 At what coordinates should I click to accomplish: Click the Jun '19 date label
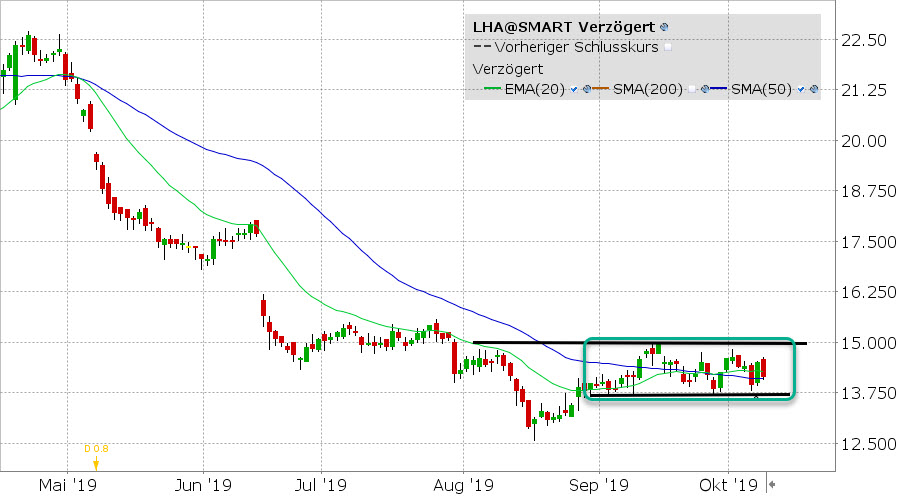coord(203,485)
